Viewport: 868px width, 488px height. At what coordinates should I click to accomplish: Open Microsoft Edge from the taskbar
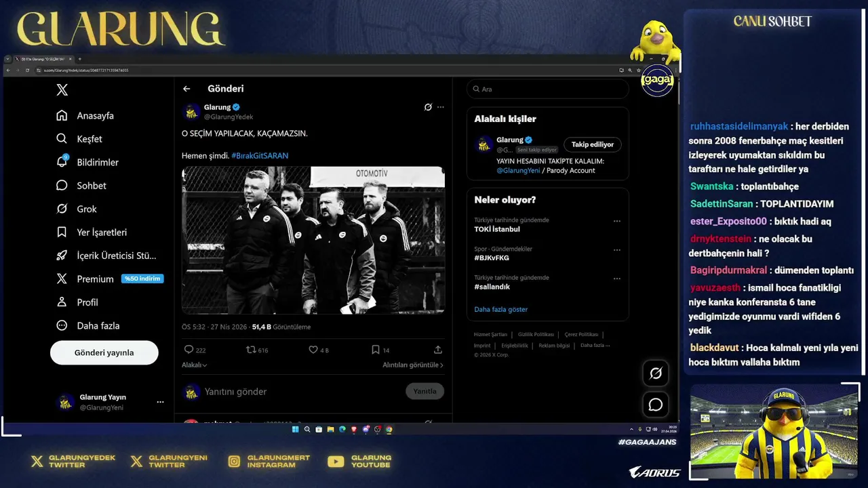pyautogui.click(x=342, y=429)
